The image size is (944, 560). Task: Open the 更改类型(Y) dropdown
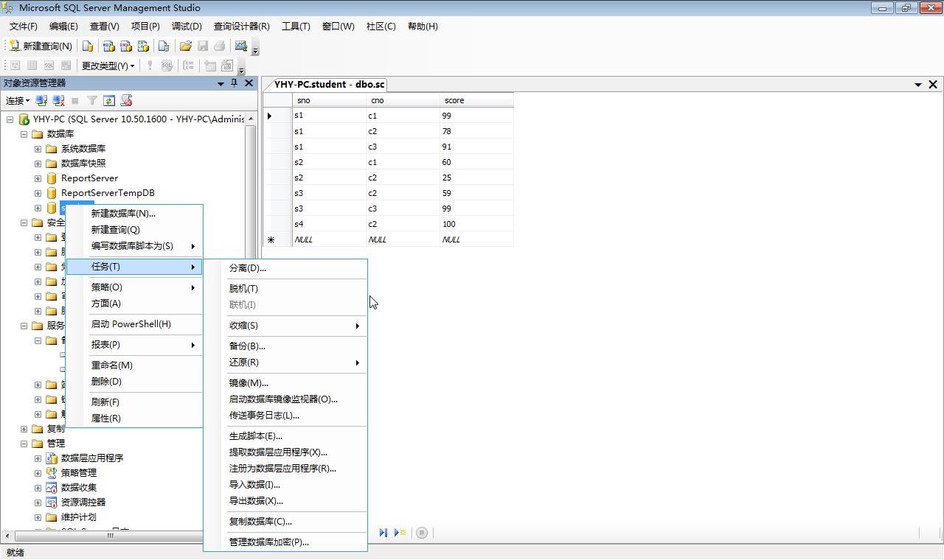(x=108, y=66)
